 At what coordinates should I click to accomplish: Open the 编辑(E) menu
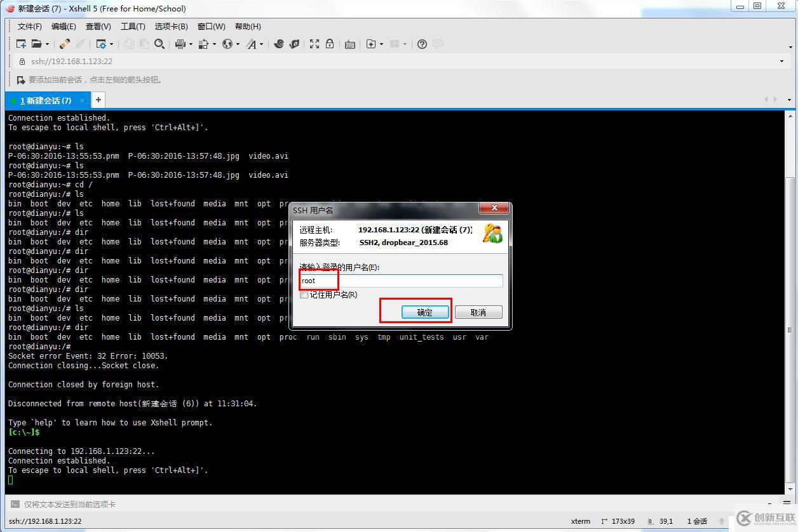(x=64, y=27)
